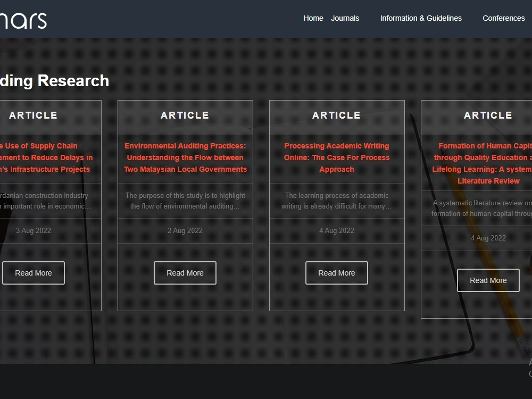
Task: Read More on Supply Chain article
Action: click(x=33, y=273)
